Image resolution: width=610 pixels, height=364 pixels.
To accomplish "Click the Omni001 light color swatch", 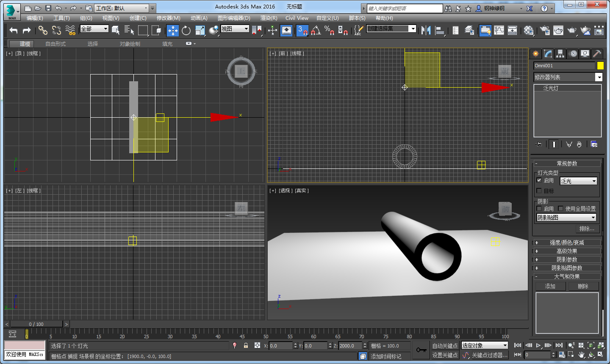I will click(x=600, y=66).
